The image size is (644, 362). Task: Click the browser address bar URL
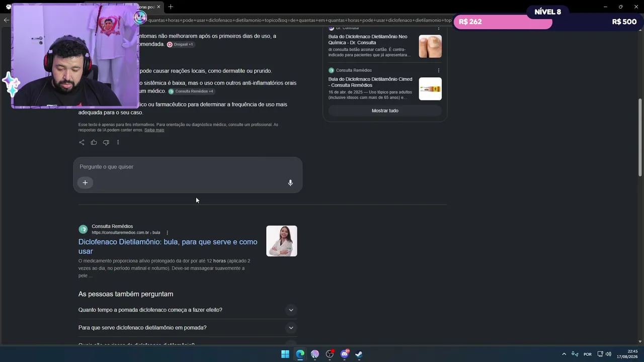(299, 20)
